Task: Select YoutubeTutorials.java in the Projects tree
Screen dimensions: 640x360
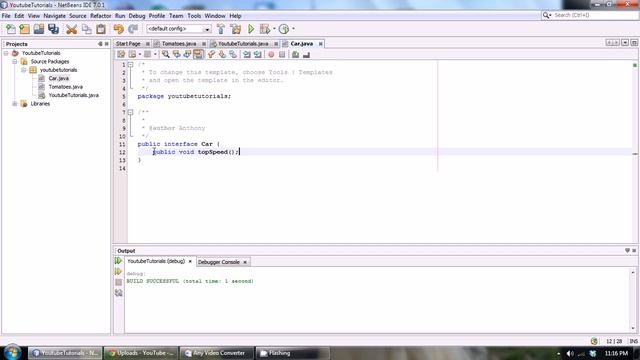Action: [x=73, y=95]
